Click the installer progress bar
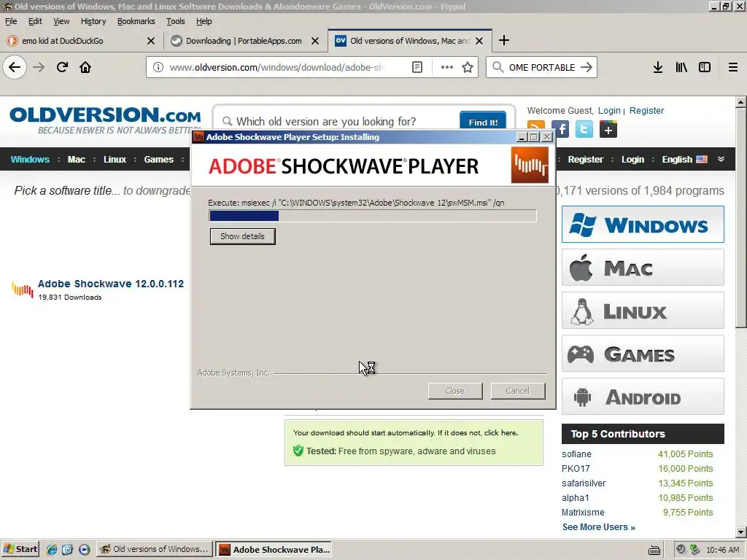This screenshot has height=560, width=747. point(373,216)
